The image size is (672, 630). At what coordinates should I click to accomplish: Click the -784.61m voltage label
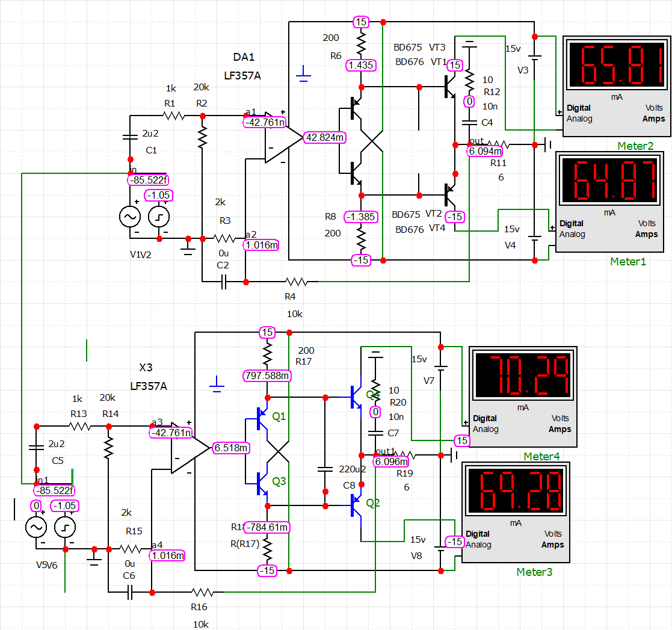(267, 527)
